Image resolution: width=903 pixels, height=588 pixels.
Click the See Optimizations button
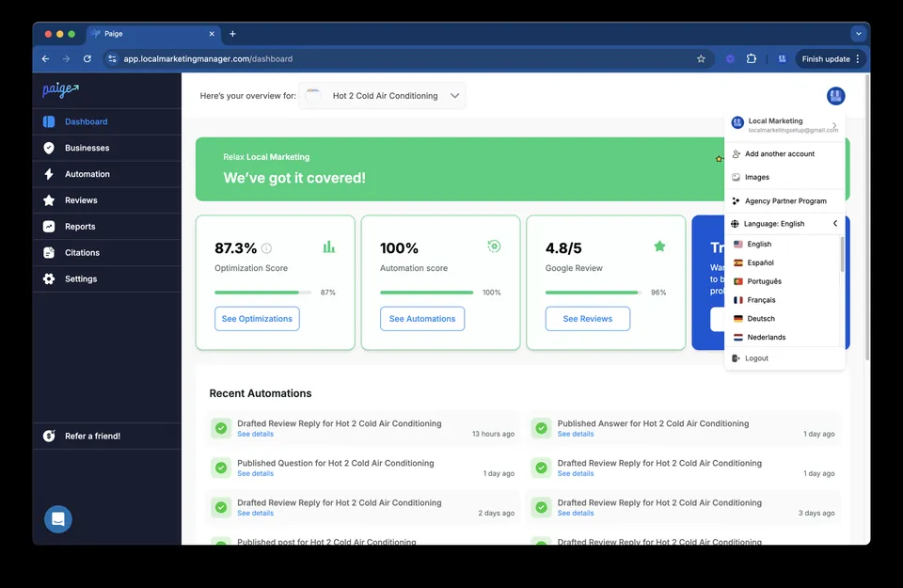(257, 319)
